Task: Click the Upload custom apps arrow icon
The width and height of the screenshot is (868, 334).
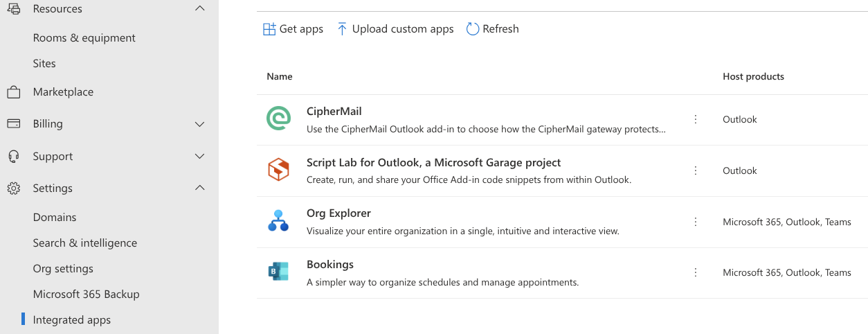Action: coord(342,29)
